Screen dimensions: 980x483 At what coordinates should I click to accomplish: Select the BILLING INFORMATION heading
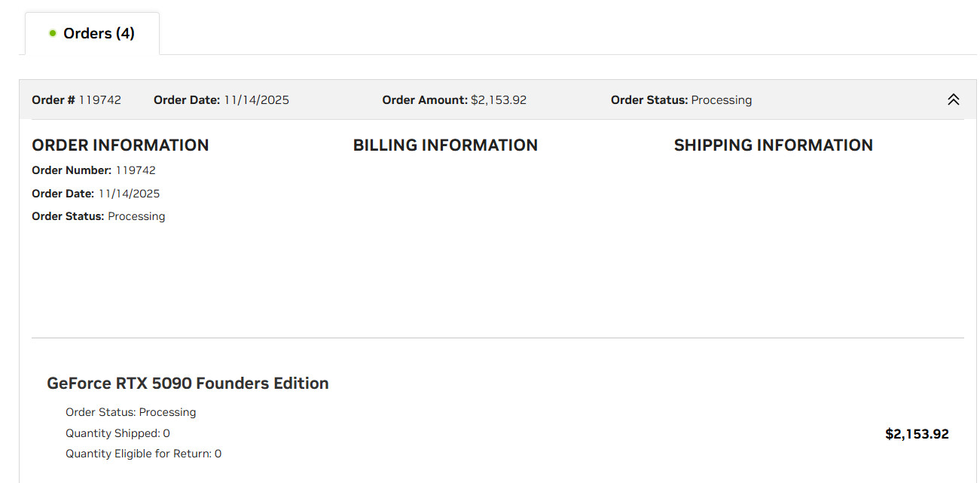point(445,145)
